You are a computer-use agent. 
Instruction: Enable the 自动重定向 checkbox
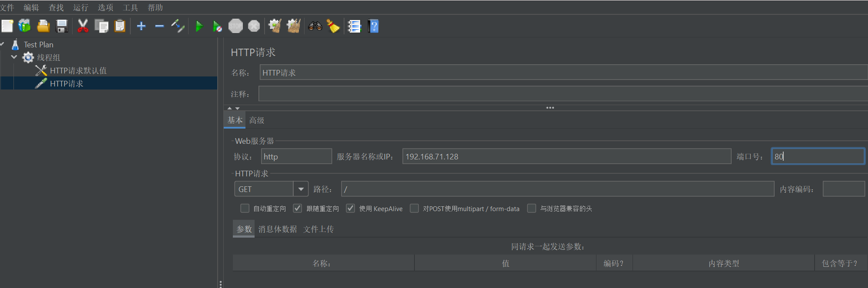click(245, 209)
